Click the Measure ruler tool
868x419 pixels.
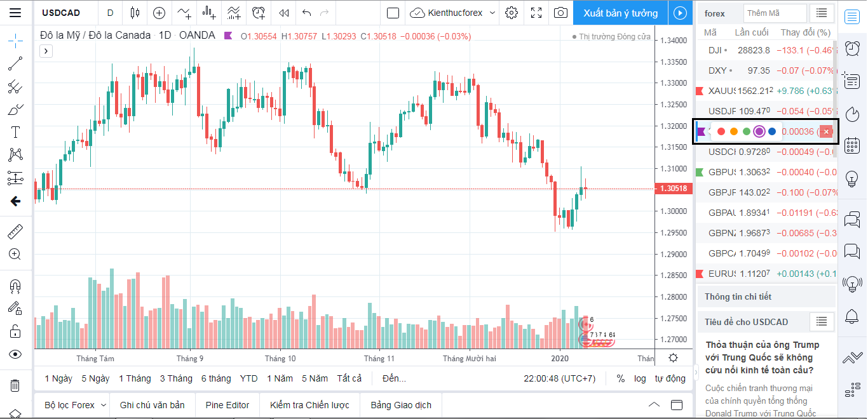16,232
